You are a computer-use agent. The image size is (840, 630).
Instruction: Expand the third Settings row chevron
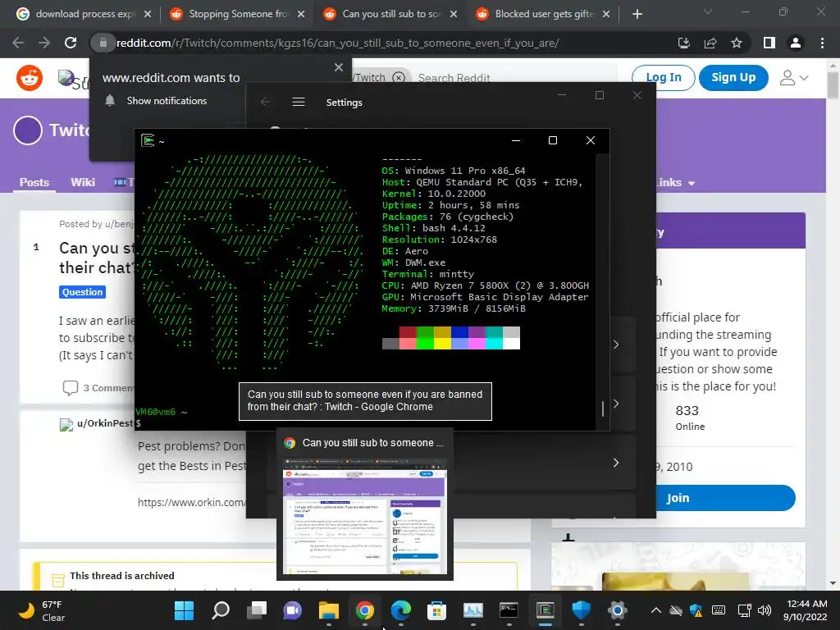click(x=616, y=463)
